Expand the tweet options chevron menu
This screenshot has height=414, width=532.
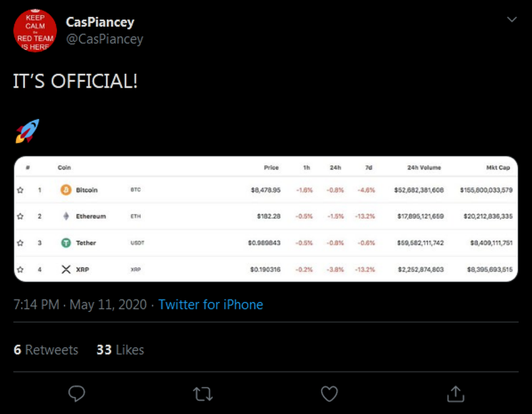pyautogui.click(x=511, y=19)
